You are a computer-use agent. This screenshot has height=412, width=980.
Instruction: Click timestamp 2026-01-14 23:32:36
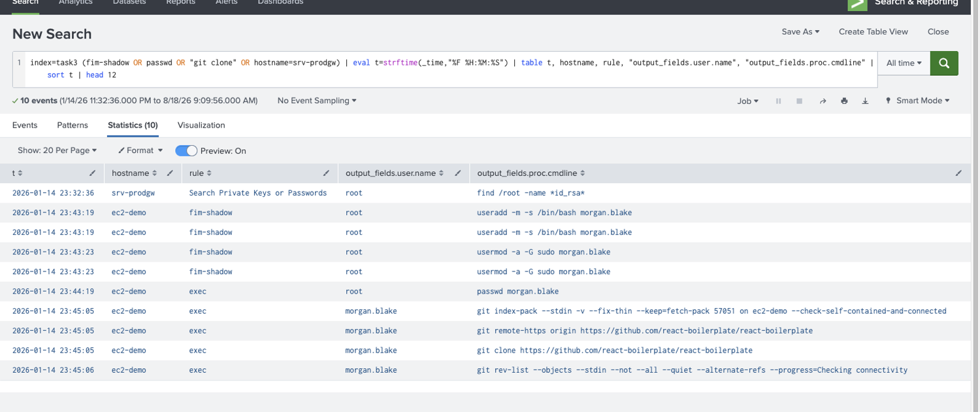coord(53,193)
